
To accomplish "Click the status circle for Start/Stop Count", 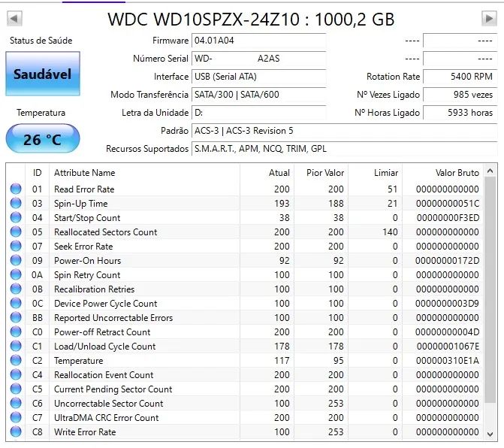I will [16, 217].
